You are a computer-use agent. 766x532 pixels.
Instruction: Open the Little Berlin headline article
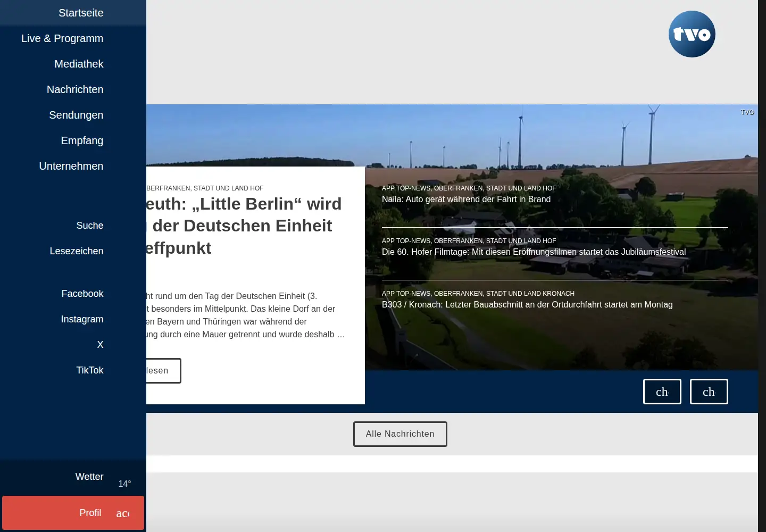click(244, 226)
